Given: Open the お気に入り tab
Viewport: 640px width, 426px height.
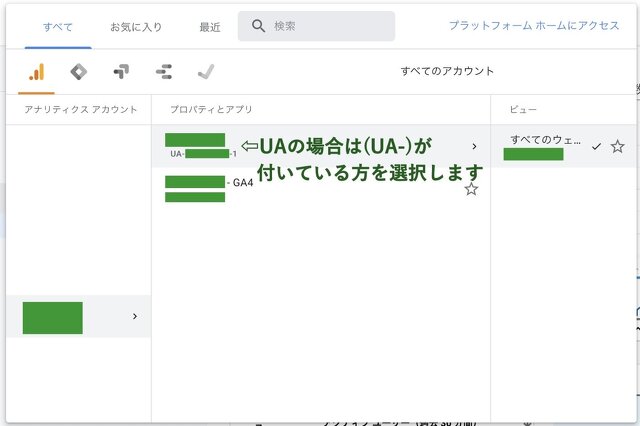Looking at the screenshot, I should (136, 27).
